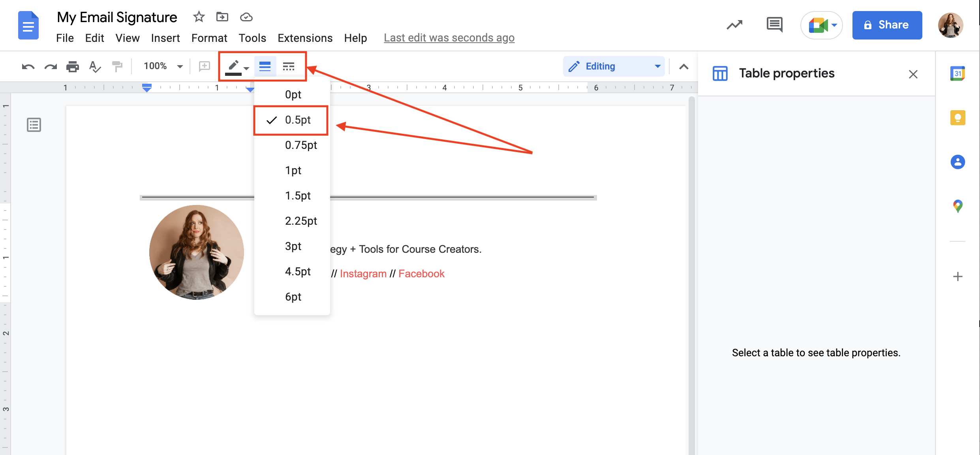Expand the Editing mode dropdown
The image size is (980, 455).
point(614,66)
